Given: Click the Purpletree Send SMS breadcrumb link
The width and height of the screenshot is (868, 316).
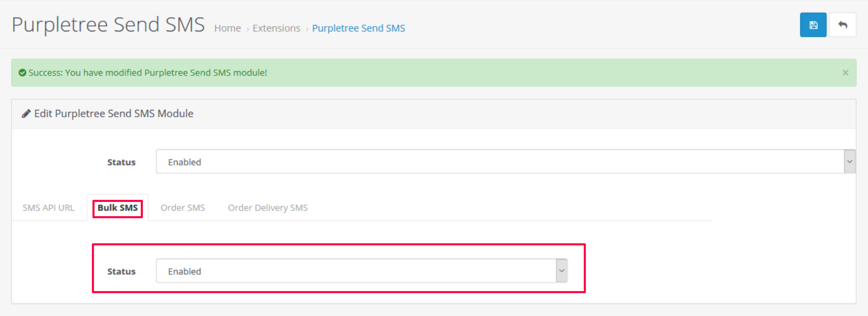Looking at the screenshot, I should (358, 28).
